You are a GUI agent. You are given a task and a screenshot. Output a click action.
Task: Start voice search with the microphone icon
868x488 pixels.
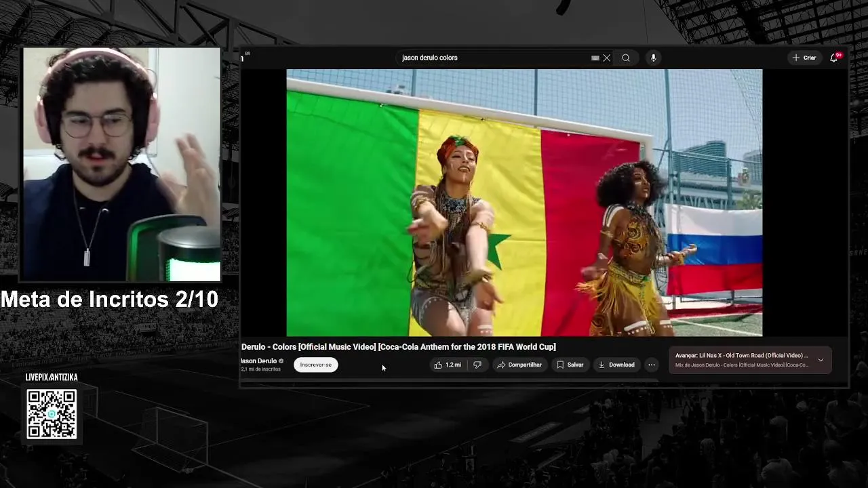653,58
